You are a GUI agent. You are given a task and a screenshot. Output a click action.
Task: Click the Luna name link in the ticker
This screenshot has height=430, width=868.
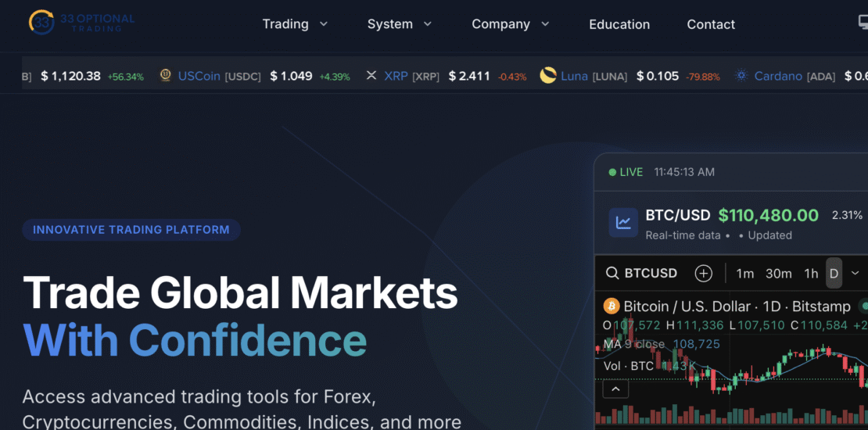click(574, 76)
